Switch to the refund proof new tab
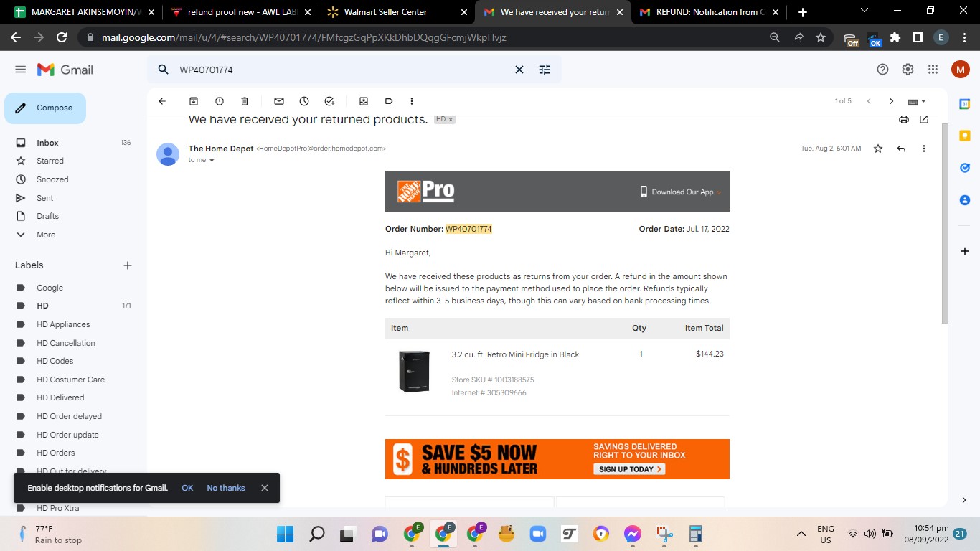 pyautogui.click(x=241, y=12)
